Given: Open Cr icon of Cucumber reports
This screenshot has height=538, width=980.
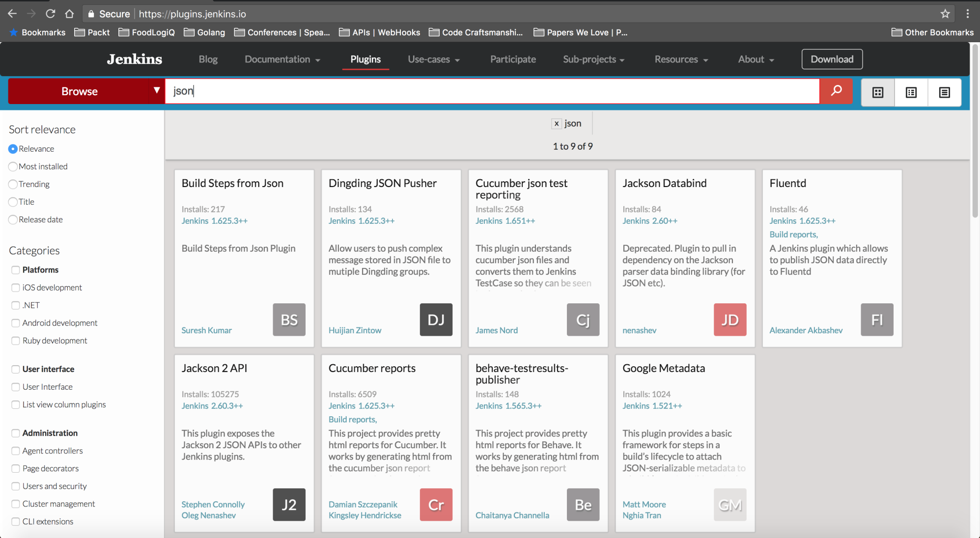Looking at the screenshot, I should [436, 505].
